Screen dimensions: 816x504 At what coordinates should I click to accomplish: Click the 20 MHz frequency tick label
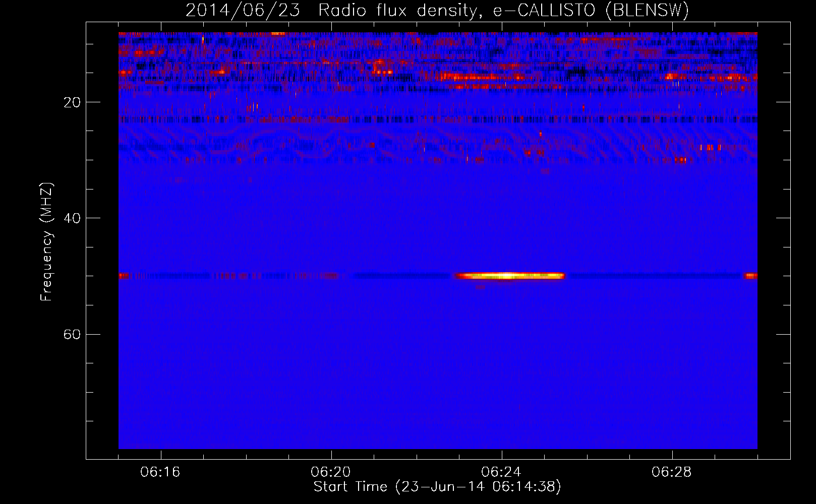[72, 102]
